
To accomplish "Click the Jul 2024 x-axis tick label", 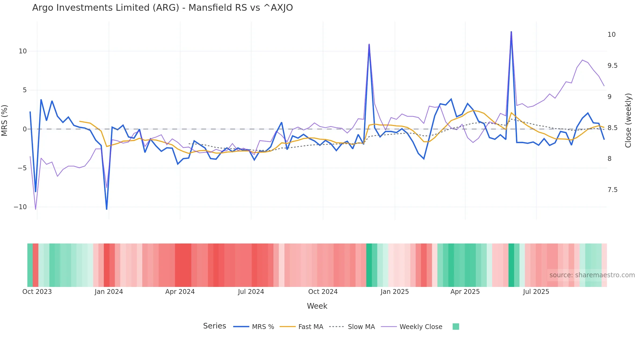I will click(251, 292).
